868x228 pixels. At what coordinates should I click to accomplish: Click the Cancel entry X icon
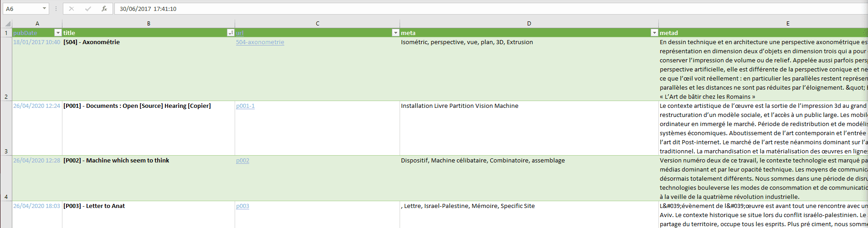click(72, 9)
